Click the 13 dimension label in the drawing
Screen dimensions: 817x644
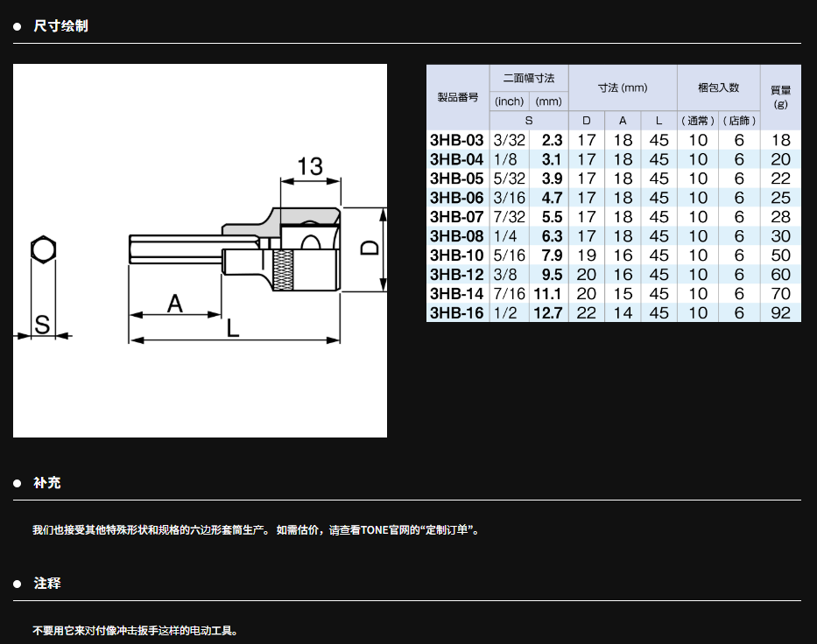pos(309,165)
